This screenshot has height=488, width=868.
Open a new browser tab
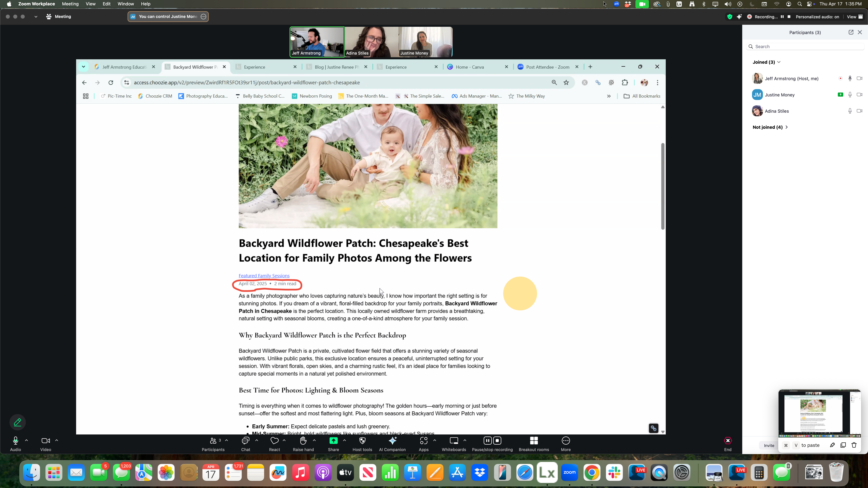[590, 67]
